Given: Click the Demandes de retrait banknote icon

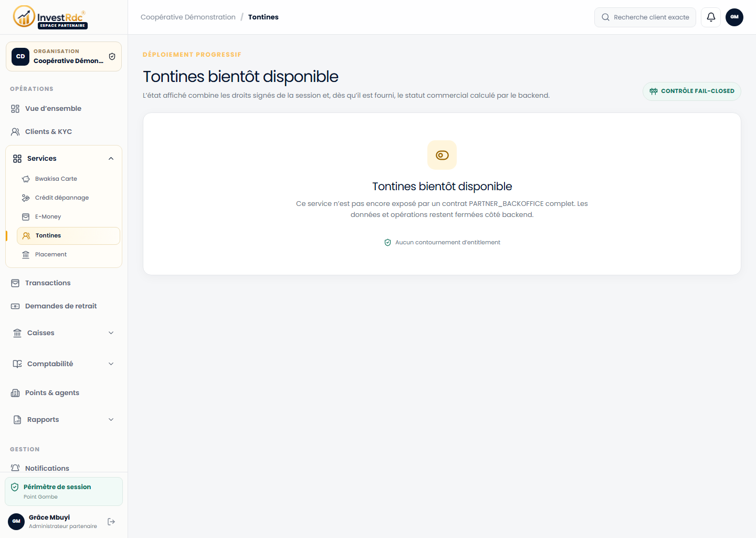Looking at the screenshot, I should click(15, 306).
